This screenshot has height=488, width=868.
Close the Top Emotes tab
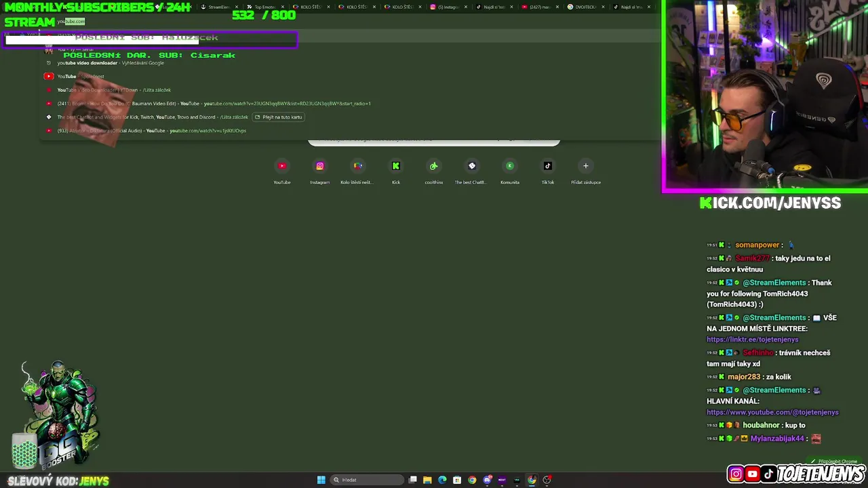pyautogui.click(x=282, y=7)
